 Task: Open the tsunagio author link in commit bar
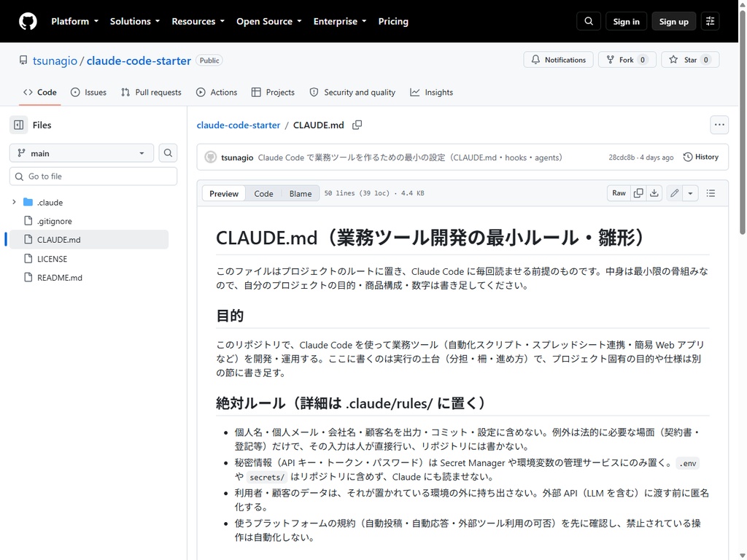pos(237,157)
